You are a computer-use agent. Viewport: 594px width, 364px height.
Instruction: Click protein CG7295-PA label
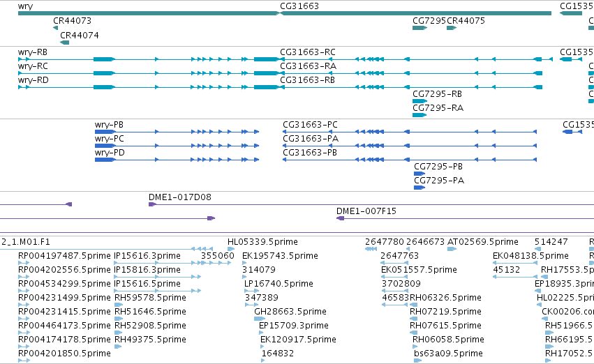point(439,181)
